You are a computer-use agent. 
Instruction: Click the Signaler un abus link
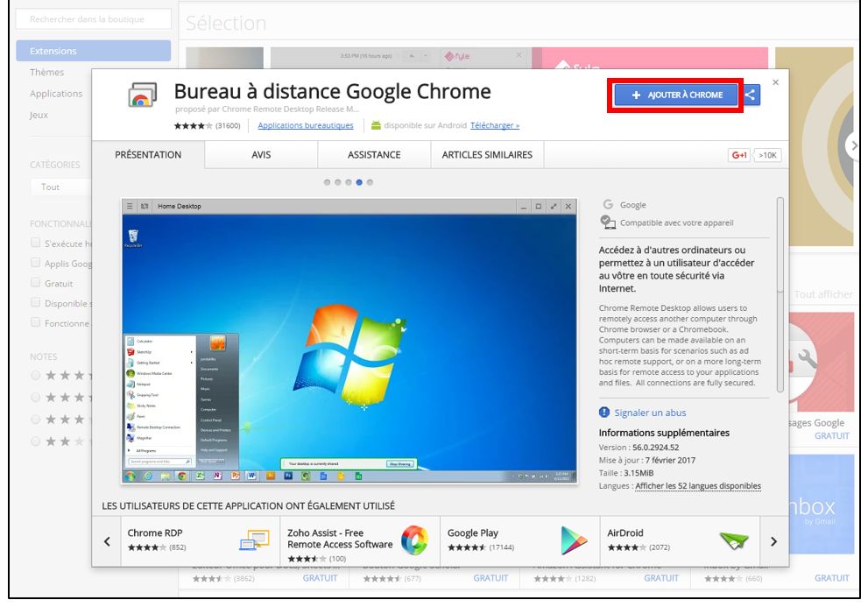coord(650,413)
